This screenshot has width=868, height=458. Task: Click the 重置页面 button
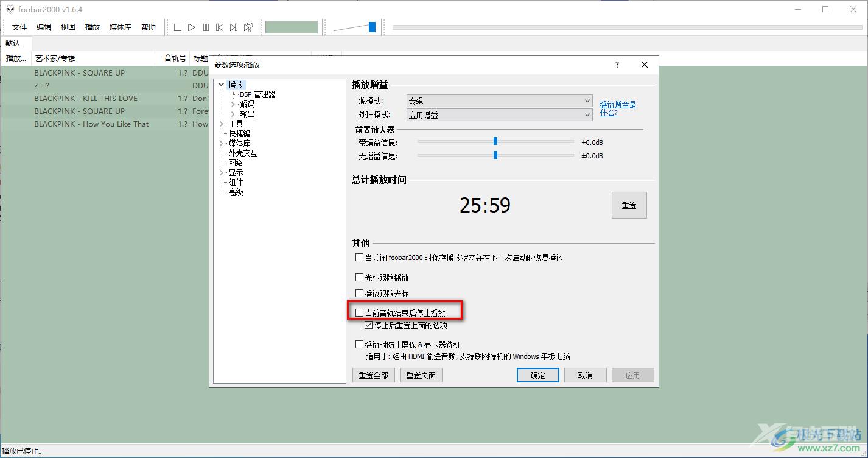pos(421,375)
